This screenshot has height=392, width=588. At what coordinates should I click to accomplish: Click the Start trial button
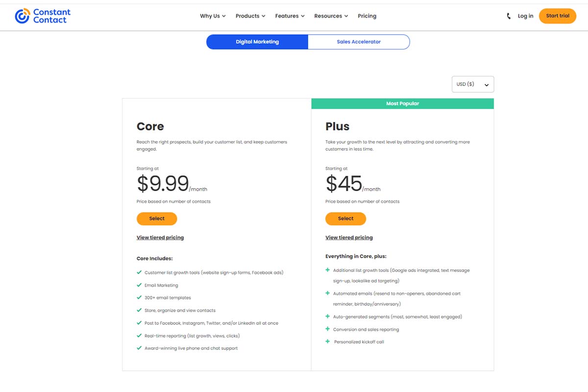[x=558, y=16]
